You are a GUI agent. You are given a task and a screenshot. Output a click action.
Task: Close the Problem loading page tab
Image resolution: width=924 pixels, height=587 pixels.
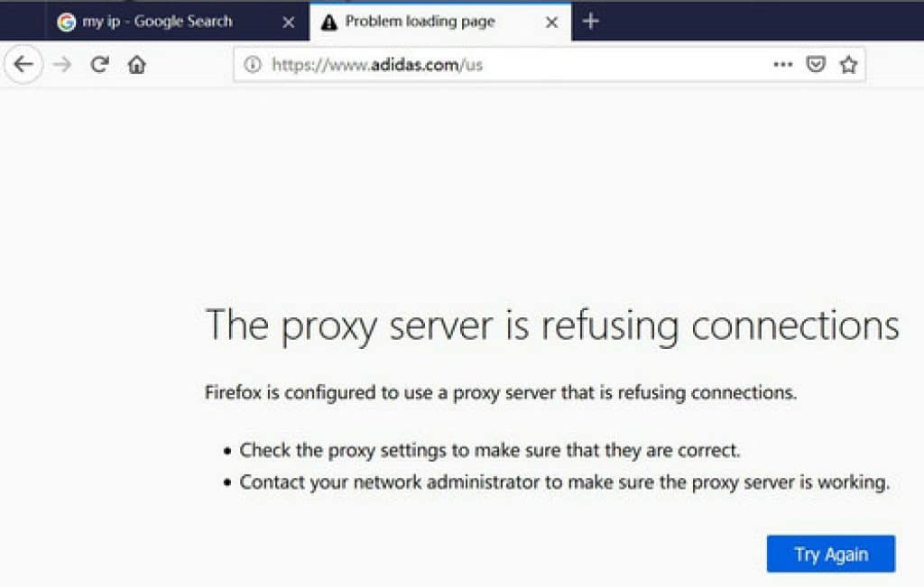tap(551, 23)
